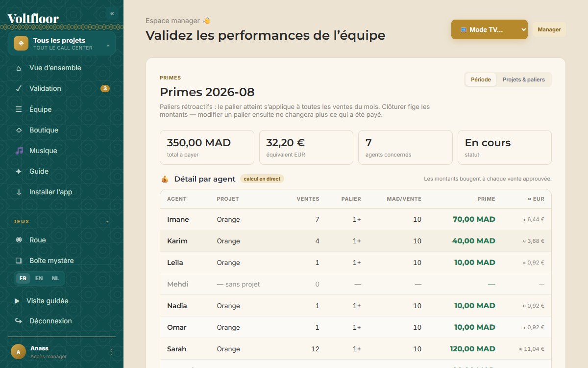Click the PRIME column header
The height and width of the screenshot is (368, 588).
tap(486, 199)
